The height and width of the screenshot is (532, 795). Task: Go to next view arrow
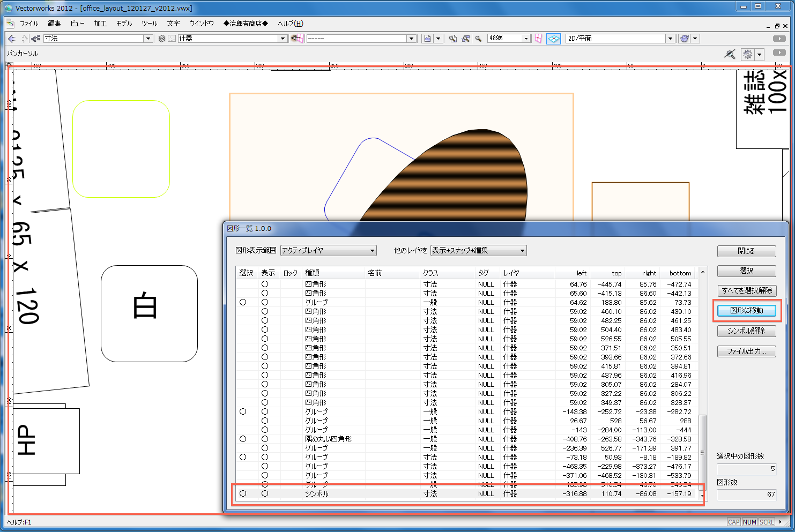point(24,39)
